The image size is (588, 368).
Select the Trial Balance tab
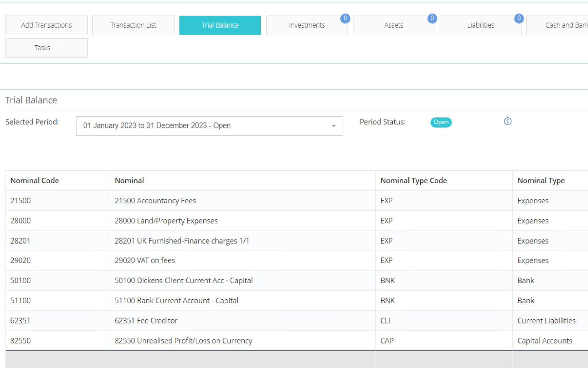pyautogui.click(x=220, y=25)
